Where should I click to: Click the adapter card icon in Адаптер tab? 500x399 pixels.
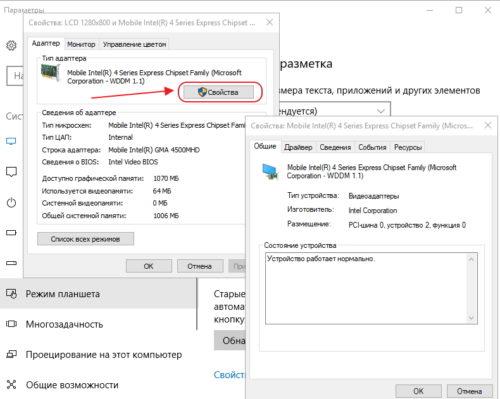pos(50,73)
